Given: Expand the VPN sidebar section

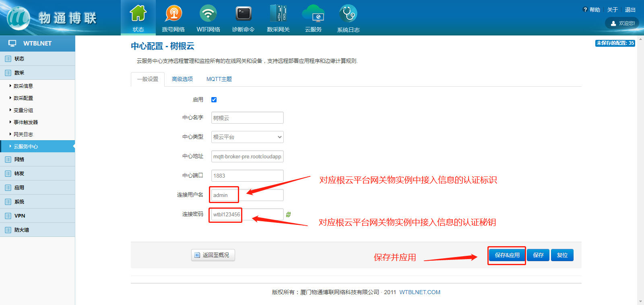Looking at the screenshot, I should (37, 216).
